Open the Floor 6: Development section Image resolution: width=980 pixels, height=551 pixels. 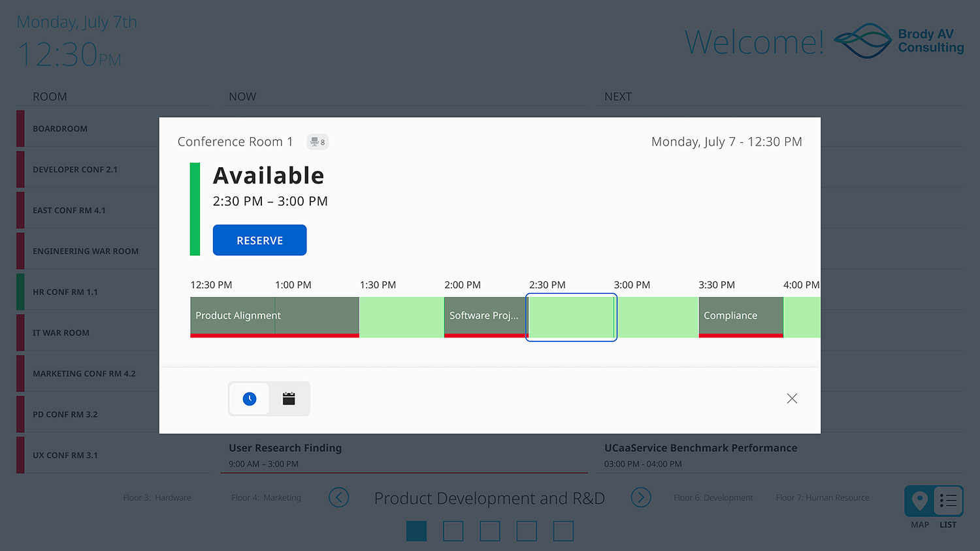(713, 497)
